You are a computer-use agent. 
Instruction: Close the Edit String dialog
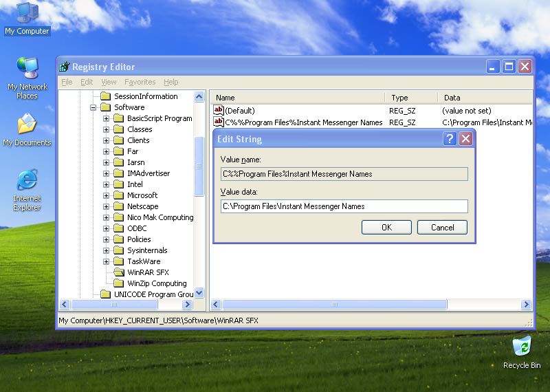pos(466,139)
